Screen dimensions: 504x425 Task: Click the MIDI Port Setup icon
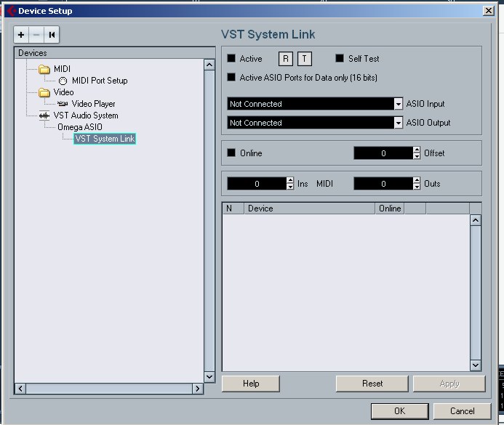point(63,81)
